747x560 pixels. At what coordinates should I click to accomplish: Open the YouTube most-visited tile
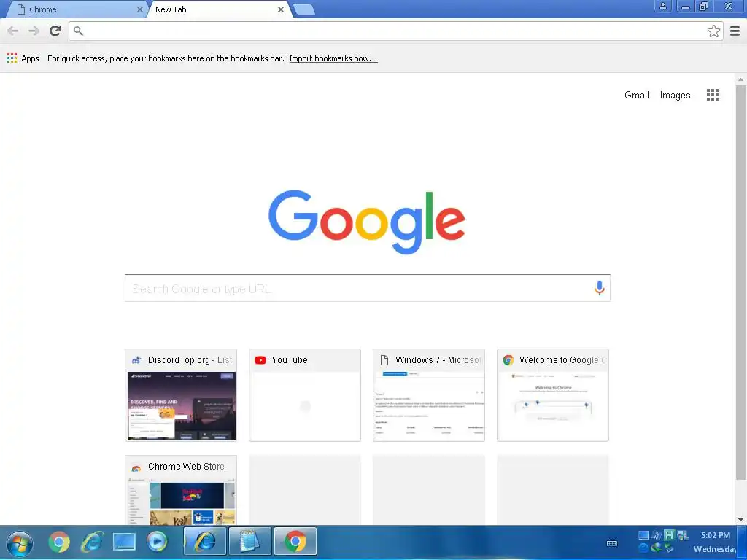pyautogui.click(x=305, y=395)
